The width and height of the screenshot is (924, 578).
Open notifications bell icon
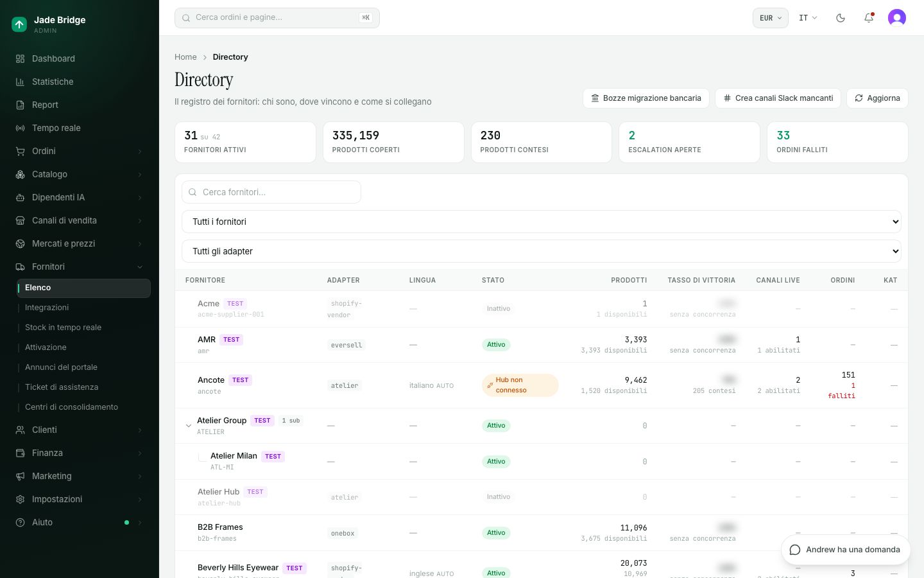869,18
